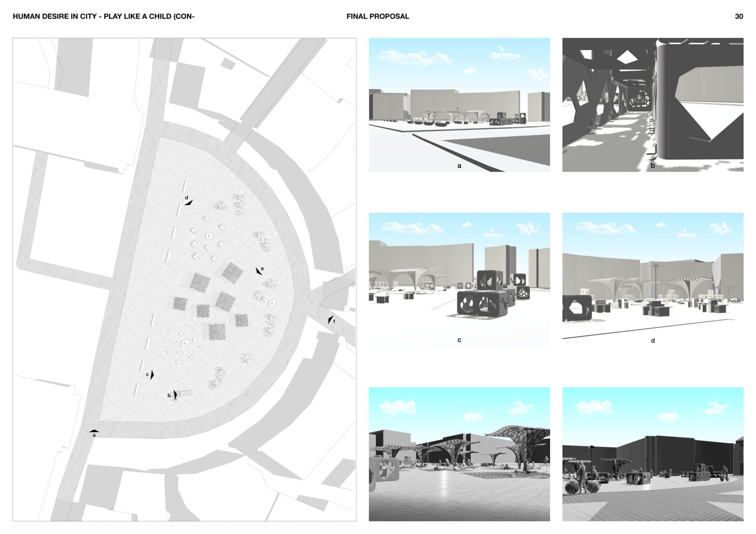Open rendered canopy view thumbnail d

[x=653, y=279]
